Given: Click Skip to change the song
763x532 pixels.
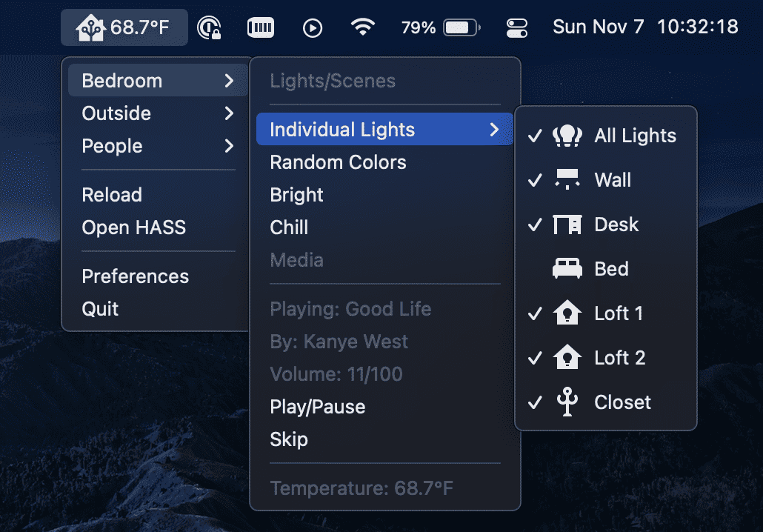Looking at the screenshot, I should coord(289,439).
